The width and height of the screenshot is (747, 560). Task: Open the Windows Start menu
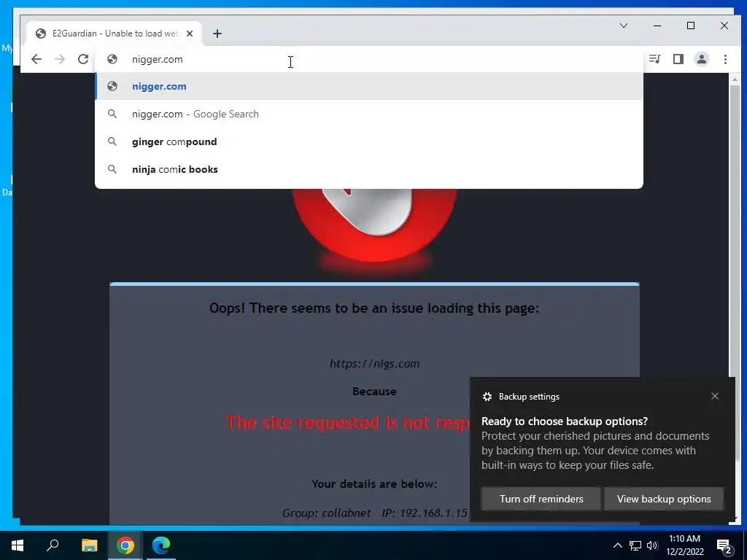pos(18,545)
